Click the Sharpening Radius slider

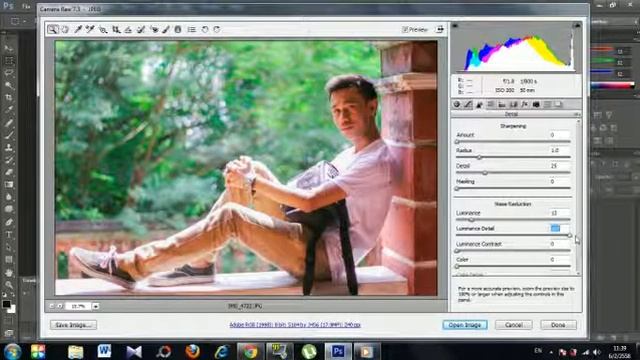click(x=513, y=157)
